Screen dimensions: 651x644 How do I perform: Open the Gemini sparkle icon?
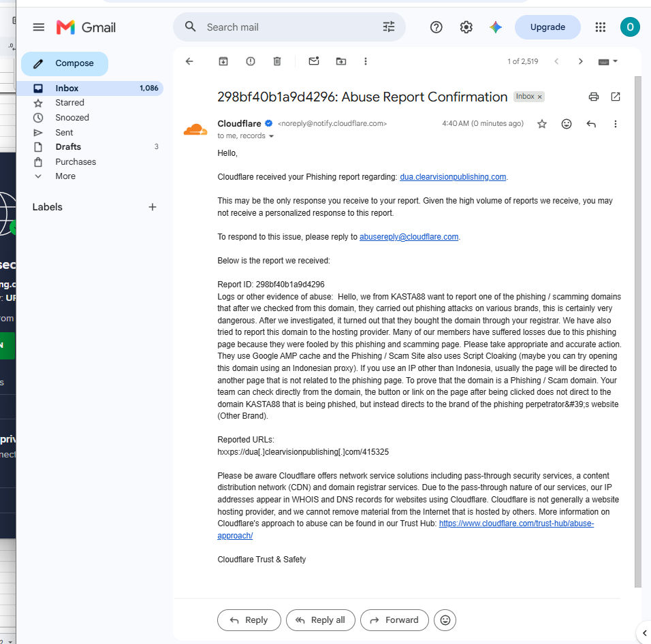496,27
